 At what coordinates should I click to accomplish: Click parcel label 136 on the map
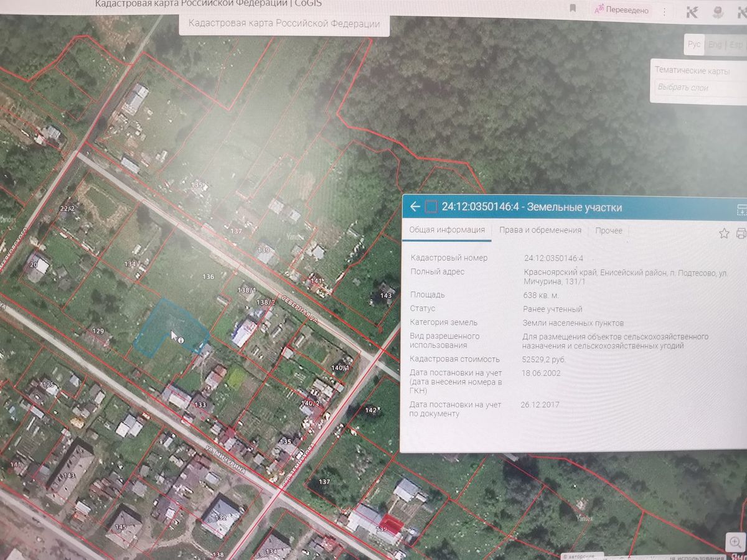[208, 277]
